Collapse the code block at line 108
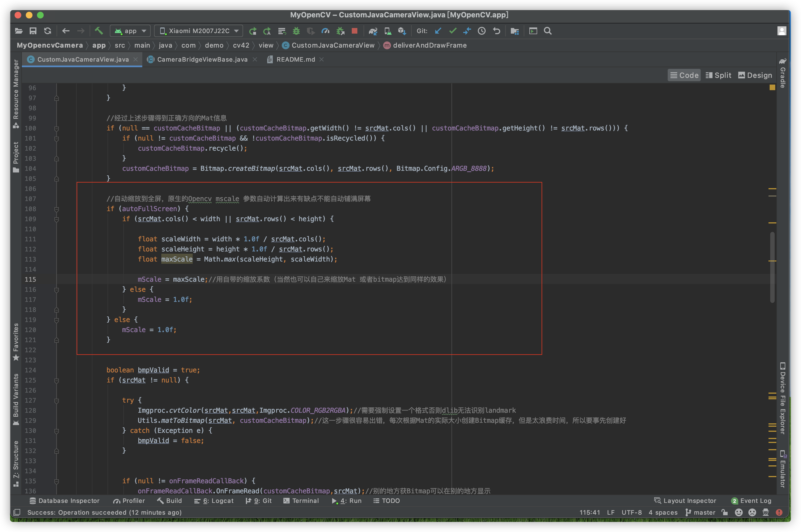This screenshot has height=532, width=801. click(x=57, y=209)
